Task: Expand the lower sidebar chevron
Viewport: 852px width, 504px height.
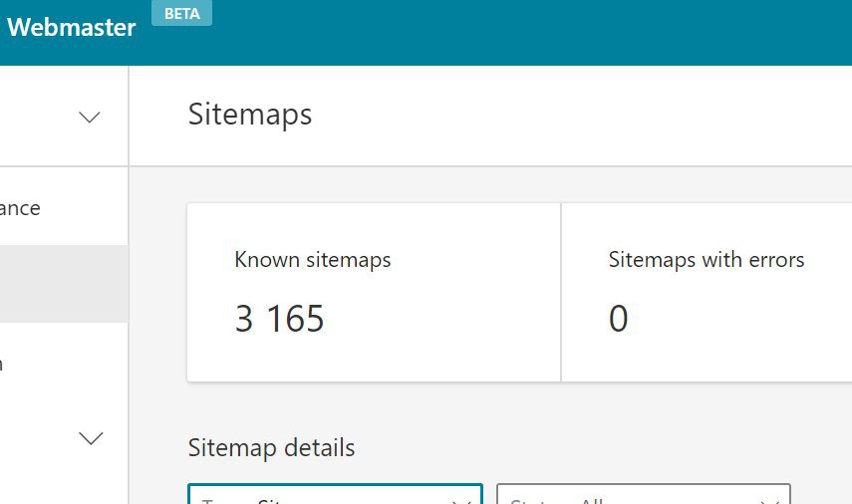Action: click(91, 437)
